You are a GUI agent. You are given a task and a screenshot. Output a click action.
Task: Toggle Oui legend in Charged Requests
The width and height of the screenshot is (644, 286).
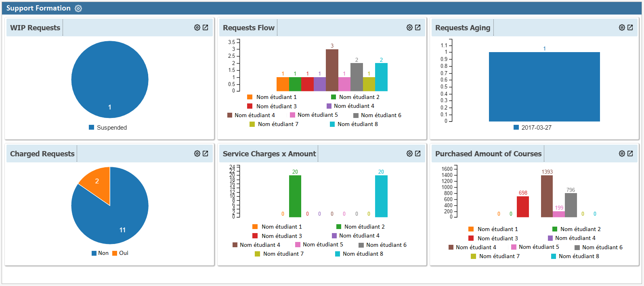pyautogui.click(x=120, y=253)
